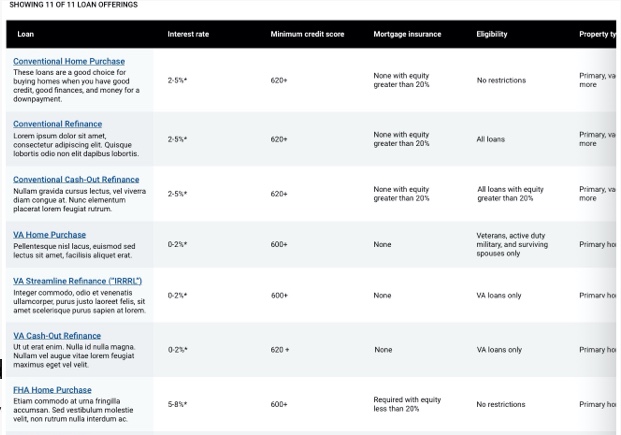Follow the Conventional Cash-Out Refinance link

click(76, 180)
